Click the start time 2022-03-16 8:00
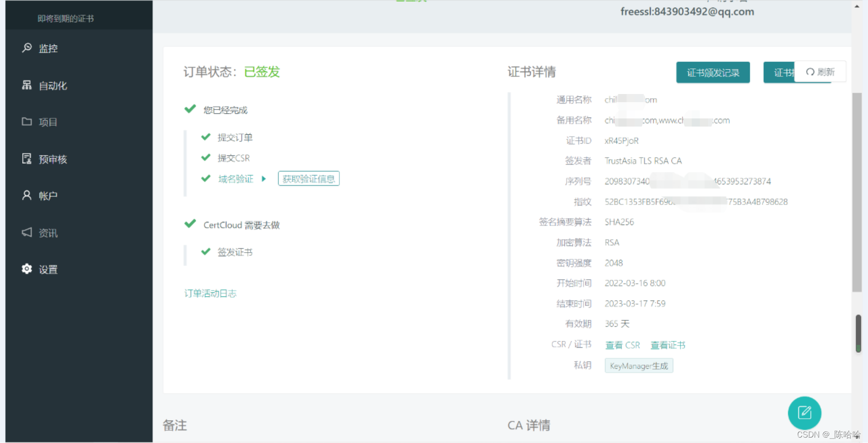868x443 pixels. point(635,283)
